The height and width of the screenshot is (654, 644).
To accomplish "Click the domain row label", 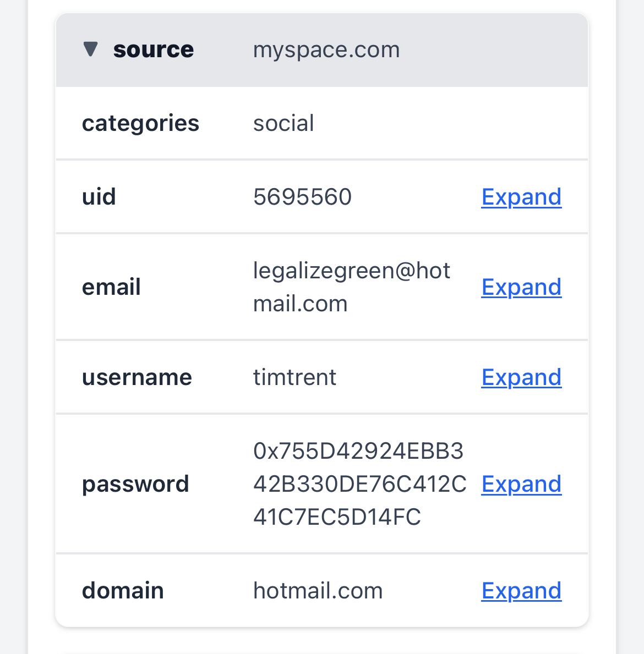I will pos(123,591).
